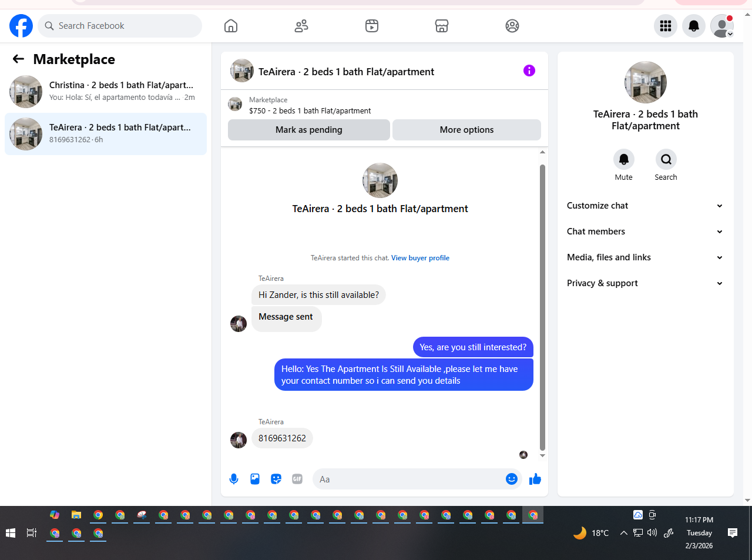Screen dimensions: 752x560
Task: Go to the Marketplace storefront tab
Action: [442, 26]
